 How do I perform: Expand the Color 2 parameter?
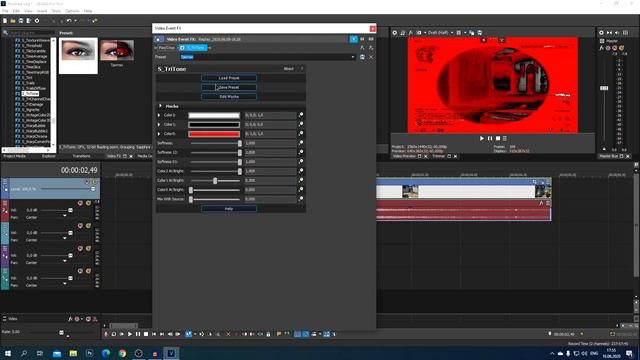(x=159, y=115)
